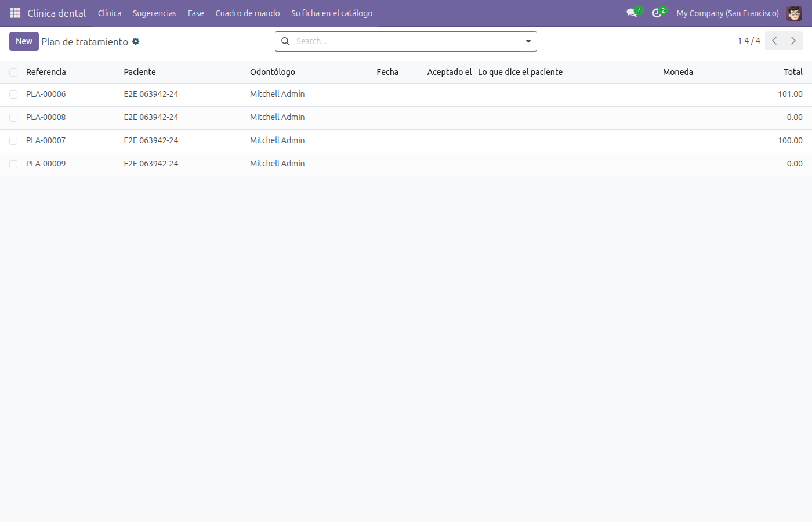Focus the Search input field
This screenshot has height=522, width=812.
pyautogui.click(x=406, y=41)
